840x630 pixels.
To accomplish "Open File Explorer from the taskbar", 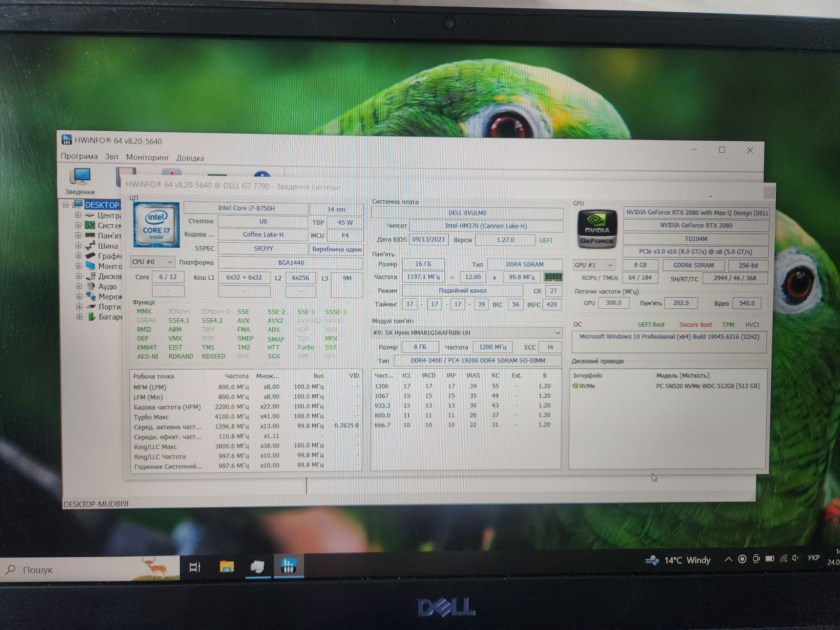I will [227, 567].
